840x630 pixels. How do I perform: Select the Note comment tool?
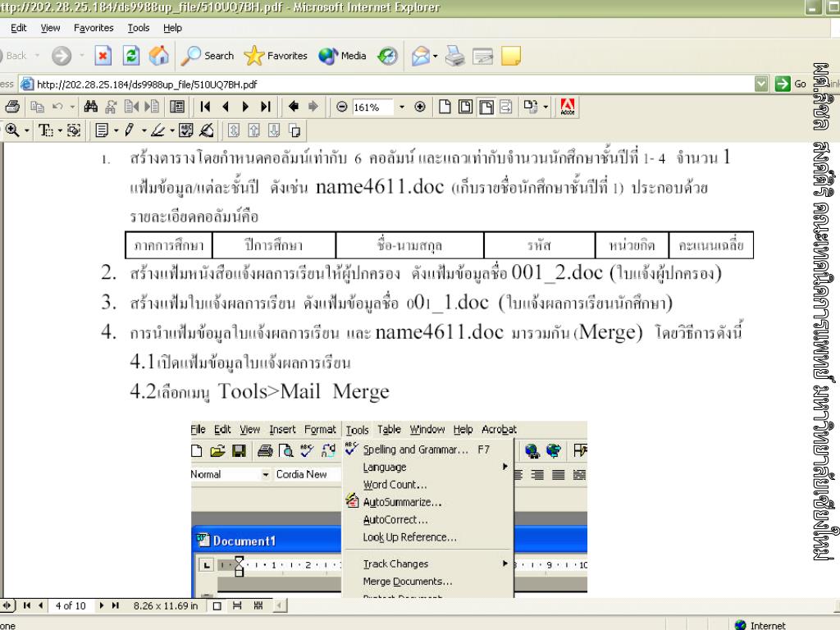pyautogui.click(x=102, y=130)
